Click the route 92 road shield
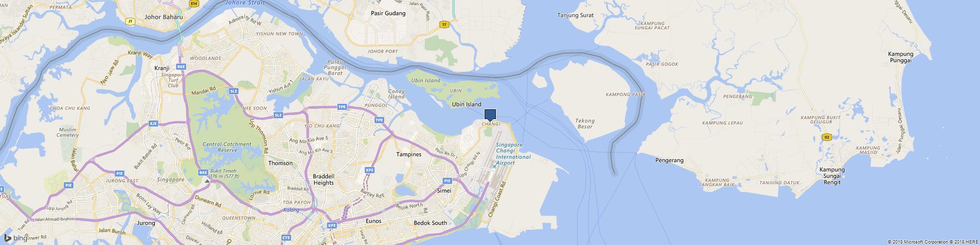Image resolution: width=980 pixels, height=245 pixels. (827, 137)
